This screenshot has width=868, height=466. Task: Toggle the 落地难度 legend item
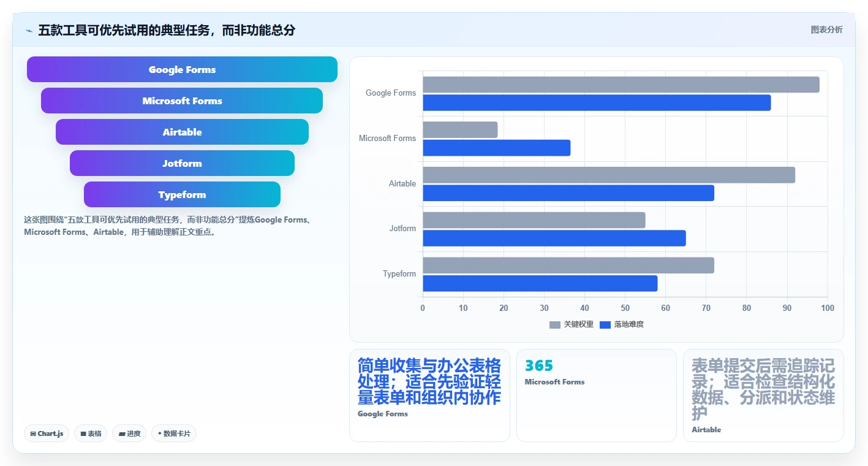622,324
